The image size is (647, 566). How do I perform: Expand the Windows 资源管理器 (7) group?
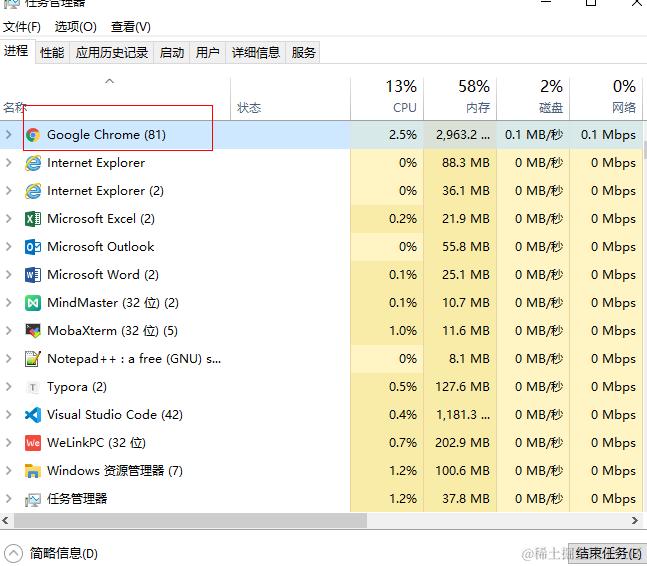[9, 471]
